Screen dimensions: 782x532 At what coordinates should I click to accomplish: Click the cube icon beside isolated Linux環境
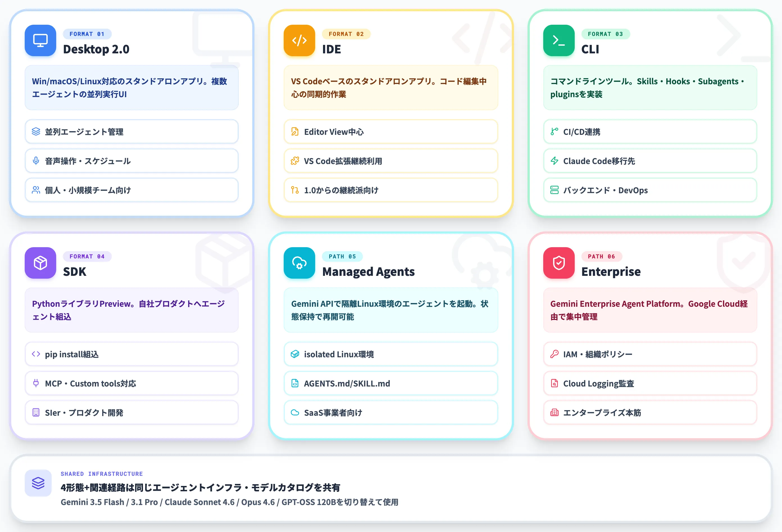pyautogui.click(x=295, y=354)
